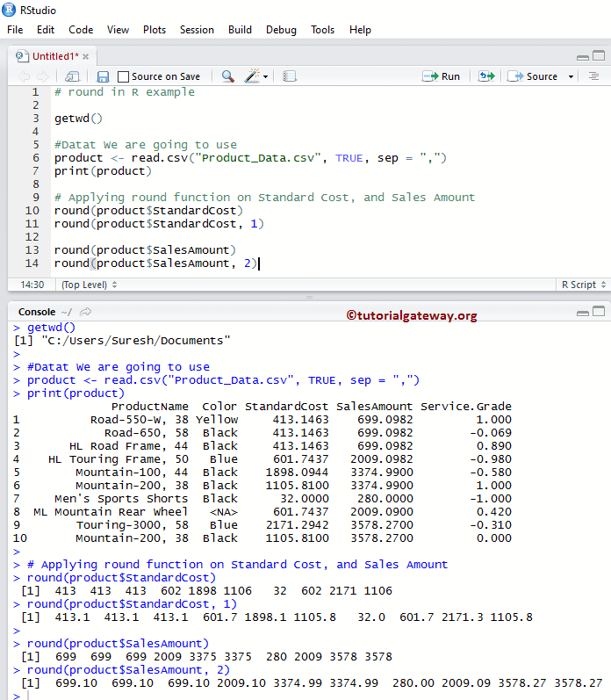Click the Source button
This screenshot has width=611, height=700.
tap(533, 76)
